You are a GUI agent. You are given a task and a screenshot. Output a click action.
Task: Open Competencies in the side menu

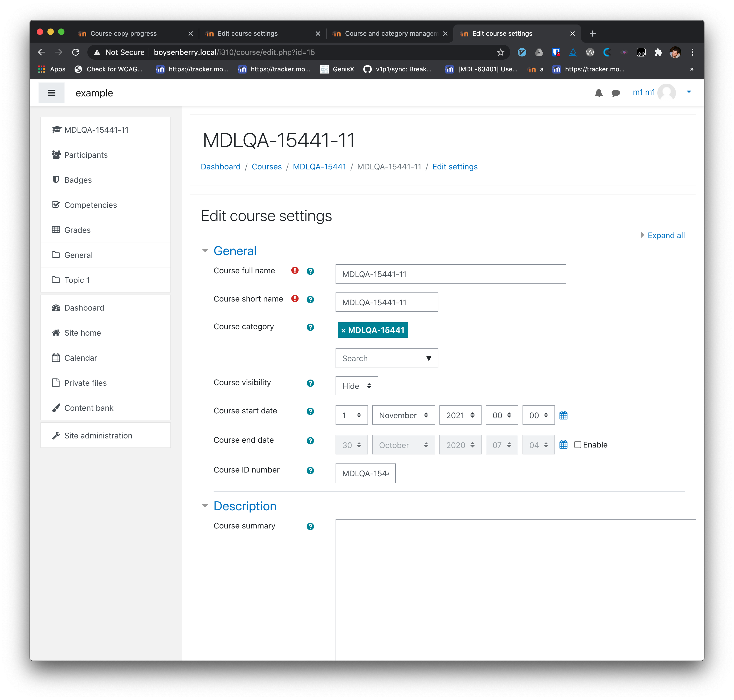106,205
